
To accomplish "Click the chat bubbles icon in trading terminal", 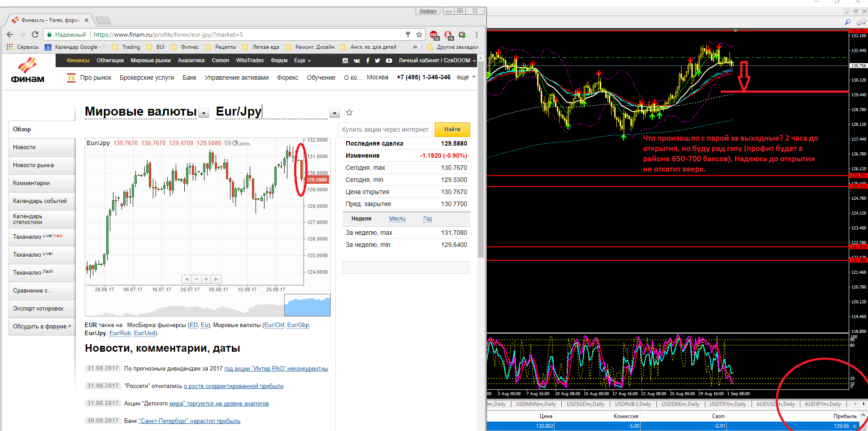I will coord(861,22).
